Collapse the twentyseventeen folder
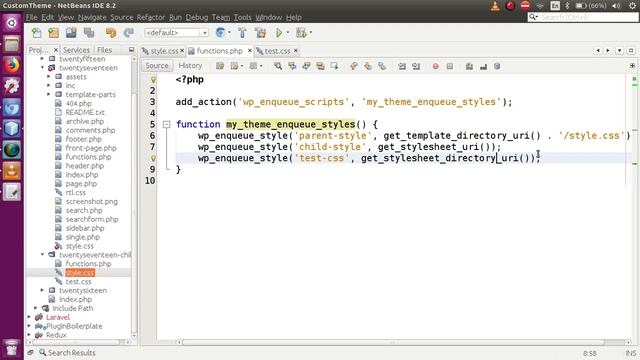The image size is (640, 360). click(x=42, y=68)
